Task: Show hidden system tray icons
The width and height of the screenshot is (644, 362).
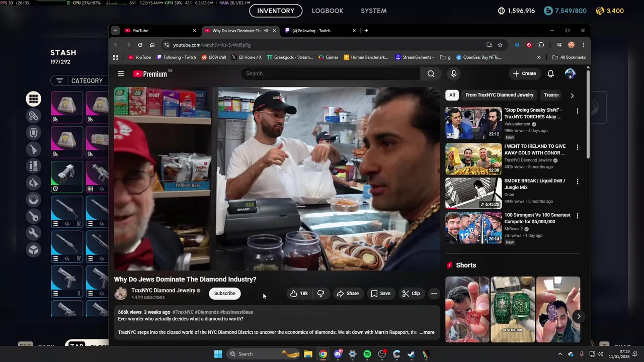Action: 560,354
